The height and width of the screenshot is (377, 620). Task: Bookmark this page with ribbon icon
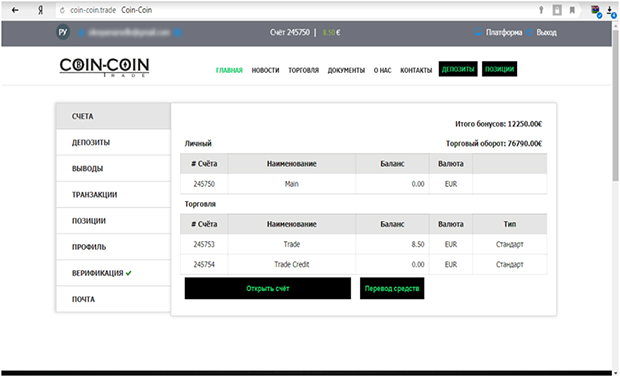pyautogui.click(x=572, y=10)
